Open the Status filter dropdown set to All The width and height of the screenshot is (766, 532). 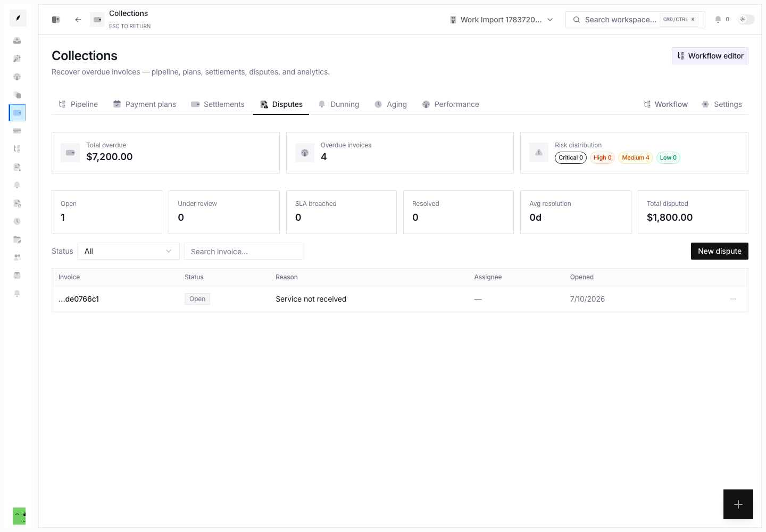[x=129, y=251]
